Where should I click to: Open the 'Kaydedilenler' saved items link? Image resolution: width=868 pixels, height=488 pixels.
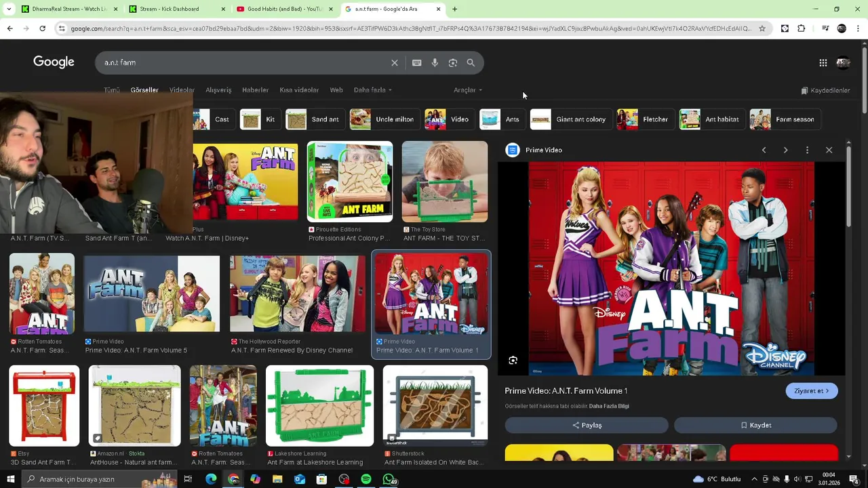click(825, 90)
